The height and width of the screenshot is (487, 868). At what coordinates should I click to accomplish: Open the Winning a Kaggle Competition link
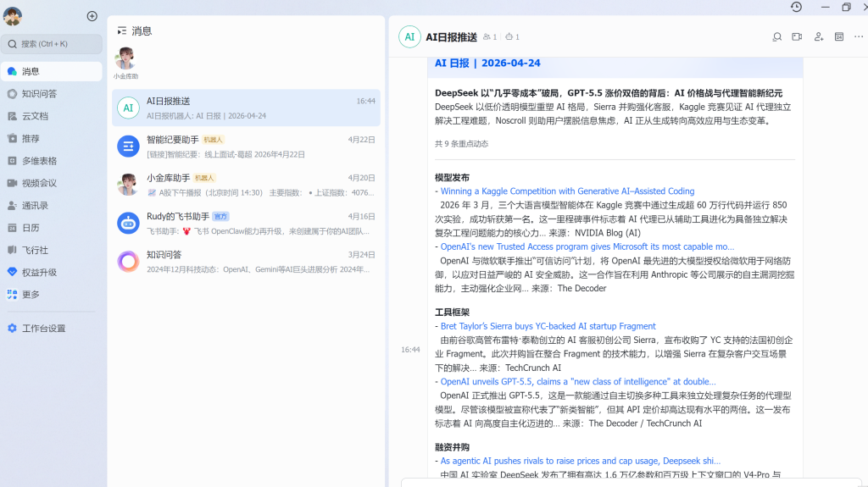567,191
